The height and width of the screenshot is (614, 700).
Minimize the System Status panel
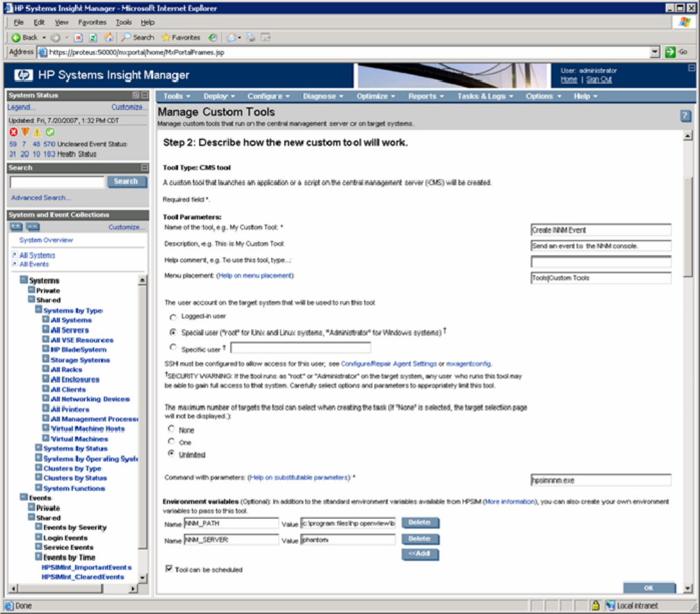144,95
